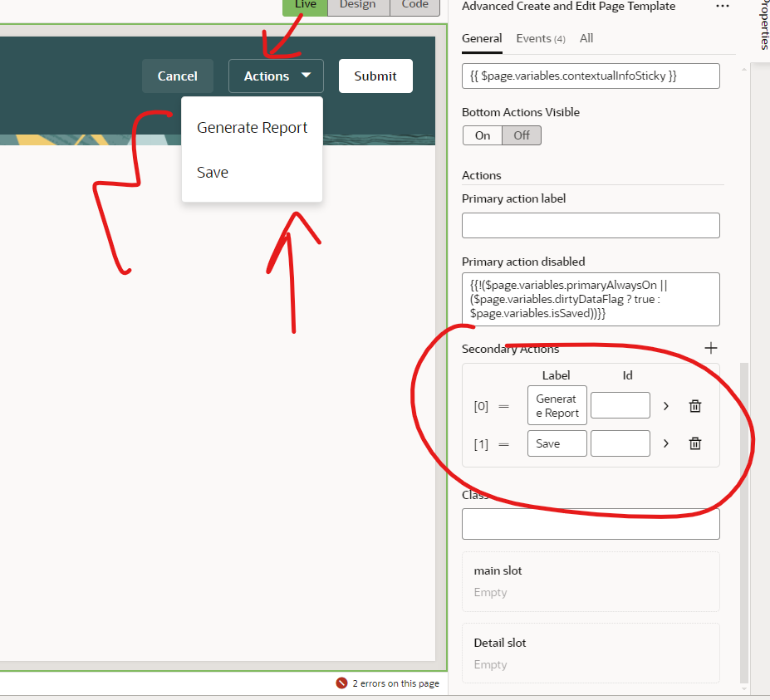The height and width of the screenshot is (700, 770).
Task: Open the Actions dropdown in the preview
Action: (x=275, y=76)
